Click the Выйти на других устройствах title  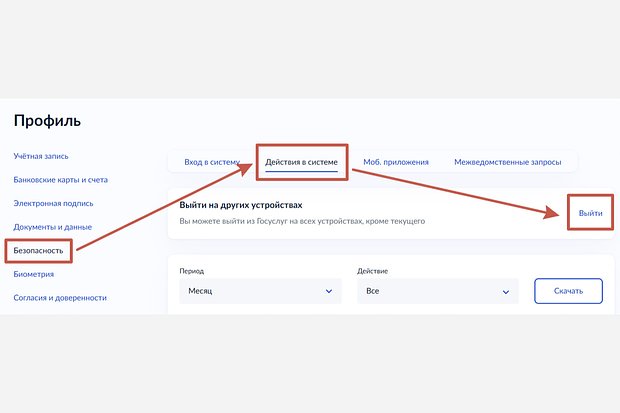241,205
